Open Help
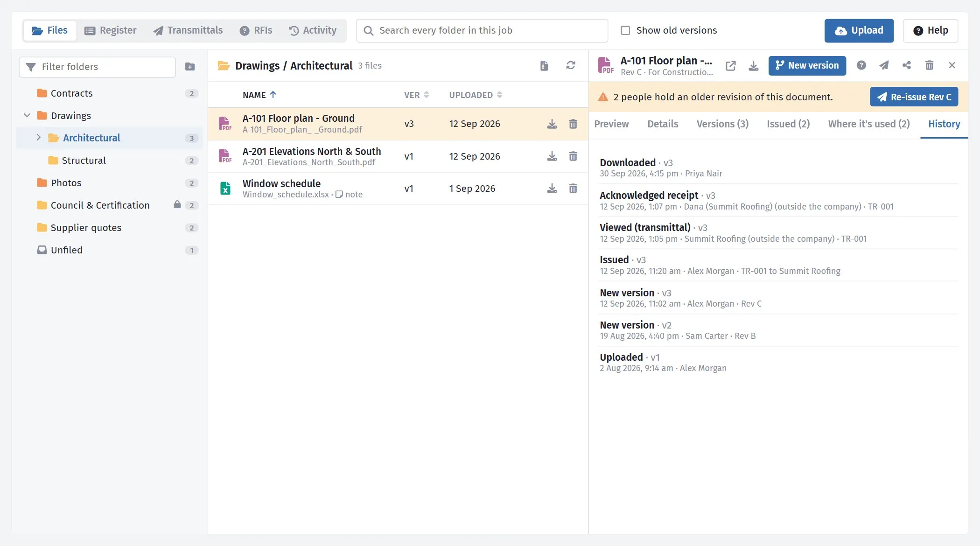Image resolution: width=980 pixels, height=546 pixels. (x=931, y=31)
